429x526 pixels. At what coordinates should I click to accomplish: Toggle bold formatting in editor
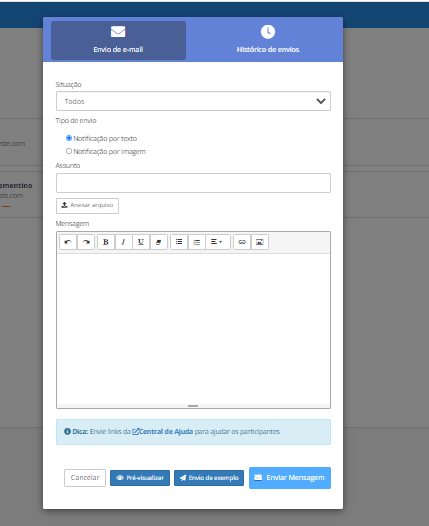(x=106, y=242)
